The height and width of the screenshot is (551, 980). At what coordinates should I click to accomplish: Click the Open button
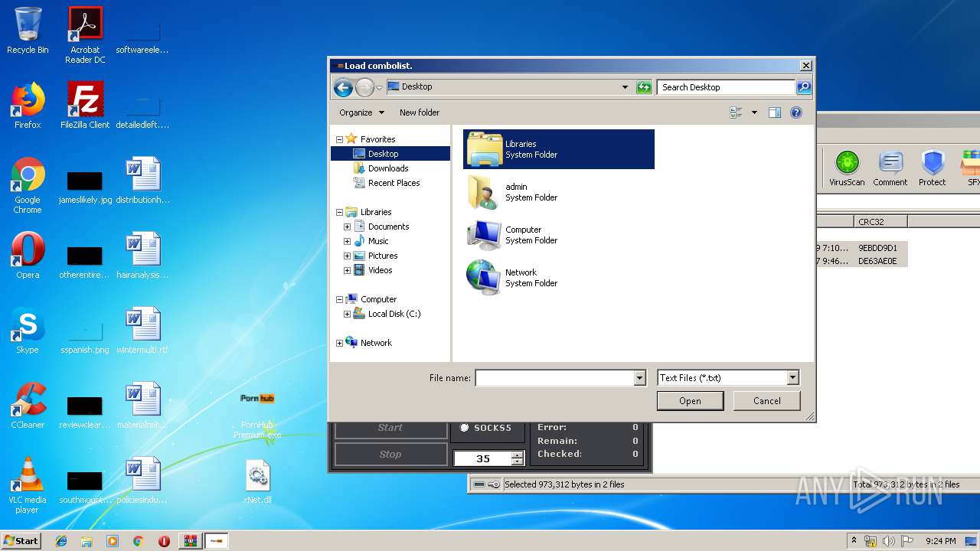coord(690,400)
